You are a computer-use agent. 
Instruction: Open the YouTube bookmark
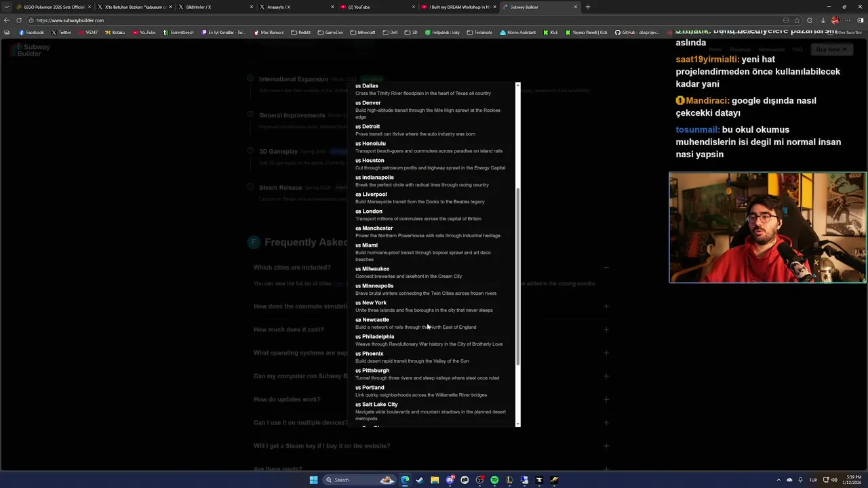click(x=144, y=32)
